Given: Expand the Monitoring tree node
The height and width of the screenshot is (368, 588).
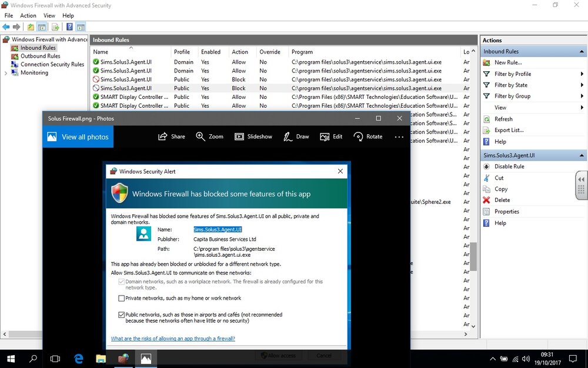Looking at the screenshot, I should [x=6, y=73].
